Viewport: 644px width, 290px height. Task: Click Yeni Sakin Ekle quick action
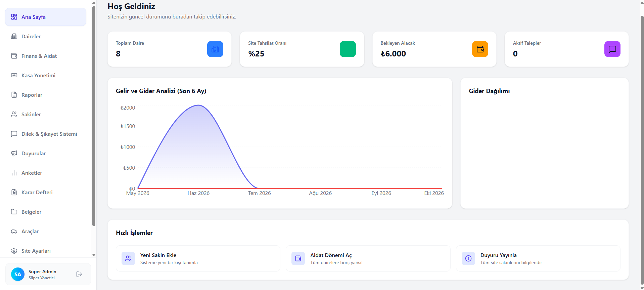[x=198, y=258]
